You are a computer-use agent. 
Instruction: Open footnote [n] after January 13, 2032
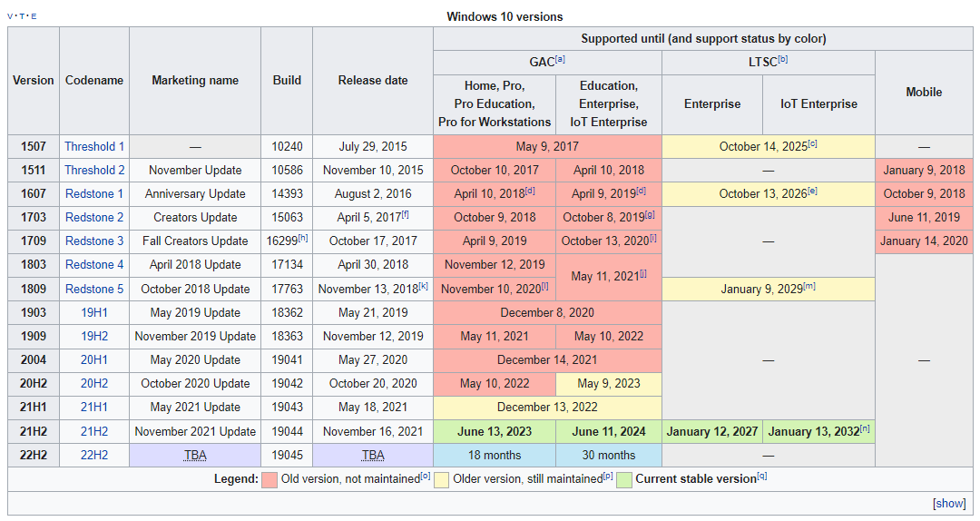click(x=865, y=429)
